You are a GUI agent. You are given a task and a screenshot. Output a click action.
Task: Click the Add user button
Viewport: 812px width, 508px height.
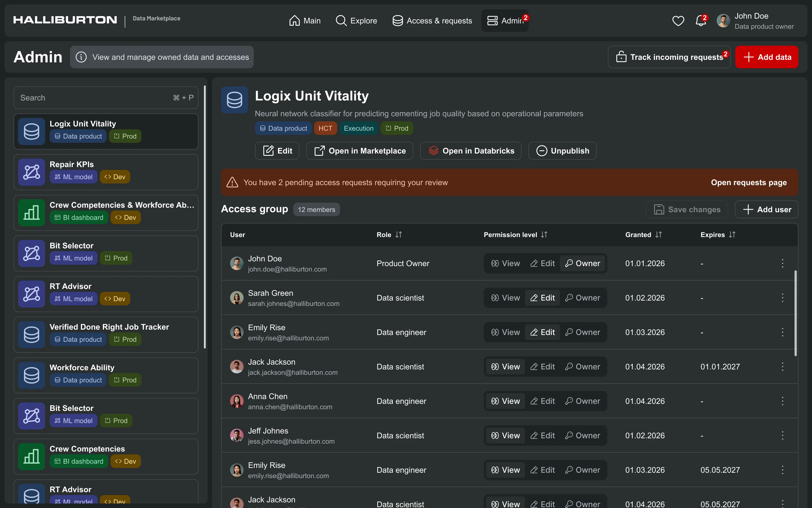(766, 210)
